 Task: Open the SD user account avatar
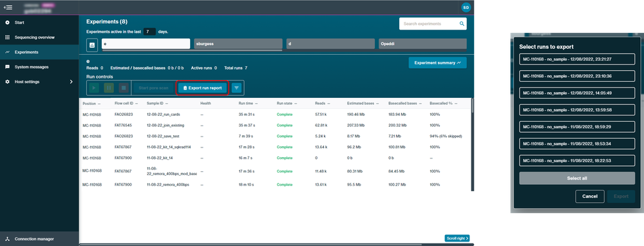click(466, 7)
